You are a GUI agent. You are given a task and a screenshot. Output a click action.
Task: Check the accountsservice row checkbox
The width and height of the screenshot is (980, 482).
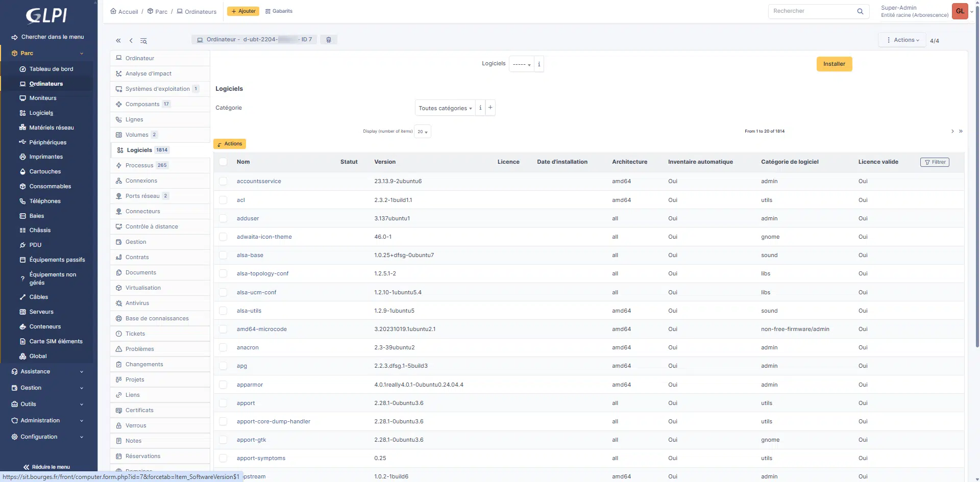pos(223,181)
